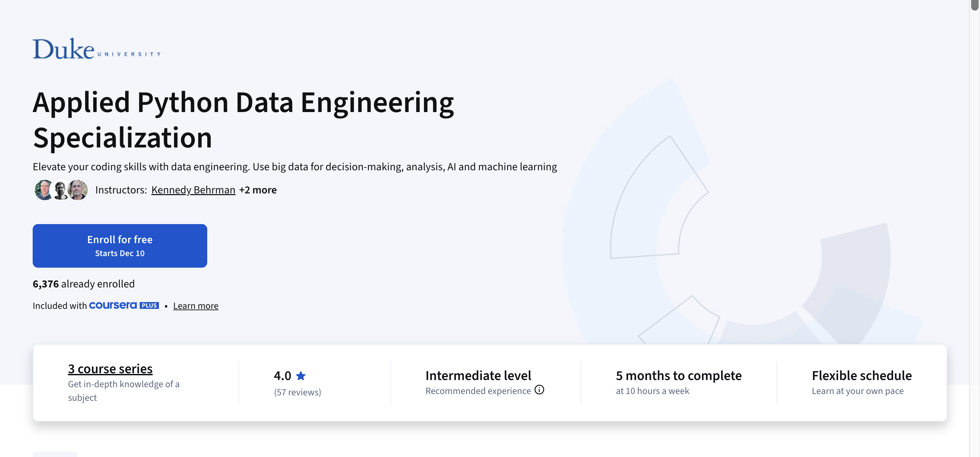Click the Coursera Plus badge
Image resolution: width=980 pixels, height=457 pixels.
click(124, 305)
